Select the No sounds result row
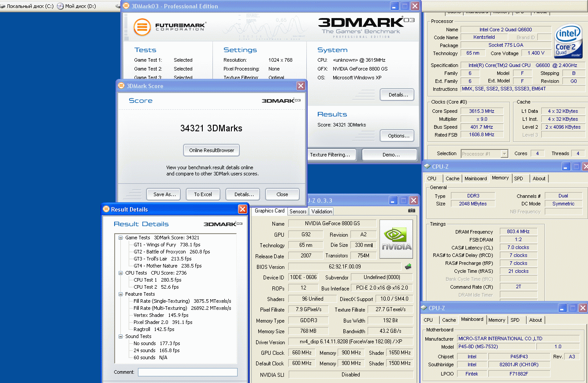The height and width of the screenshot is (383, 588). 156,343
